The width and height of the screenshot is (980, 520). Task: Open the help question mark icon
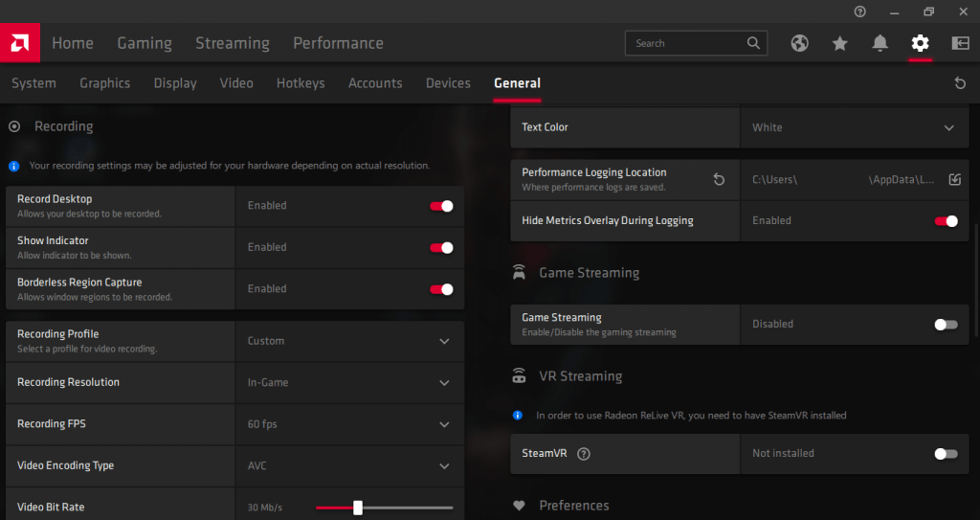tap(860, 11)
